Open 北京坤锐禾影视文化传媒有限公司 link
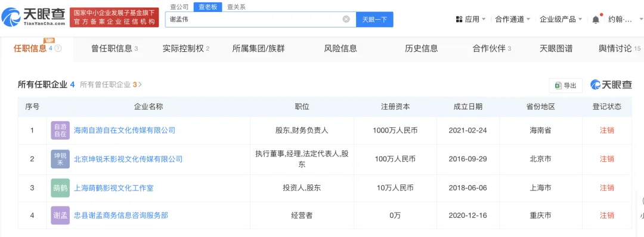The image size is (644, 237). tap(128, 159)
